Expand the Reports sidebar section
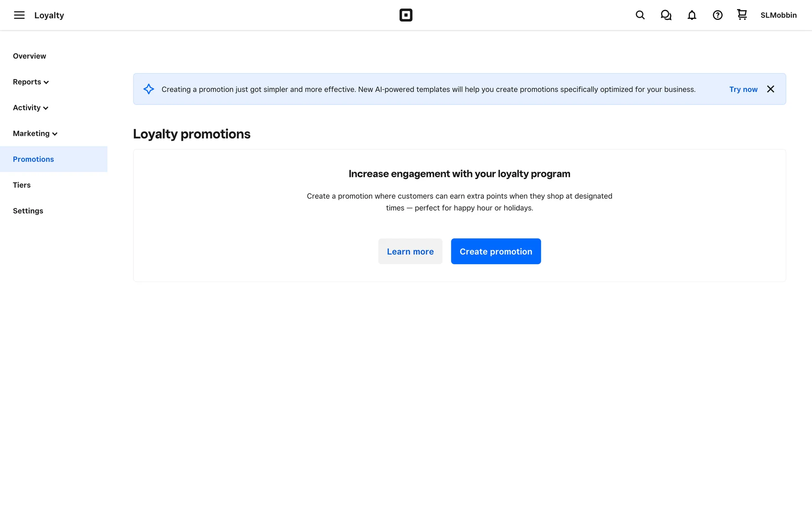812x508 pixels. 31,82
